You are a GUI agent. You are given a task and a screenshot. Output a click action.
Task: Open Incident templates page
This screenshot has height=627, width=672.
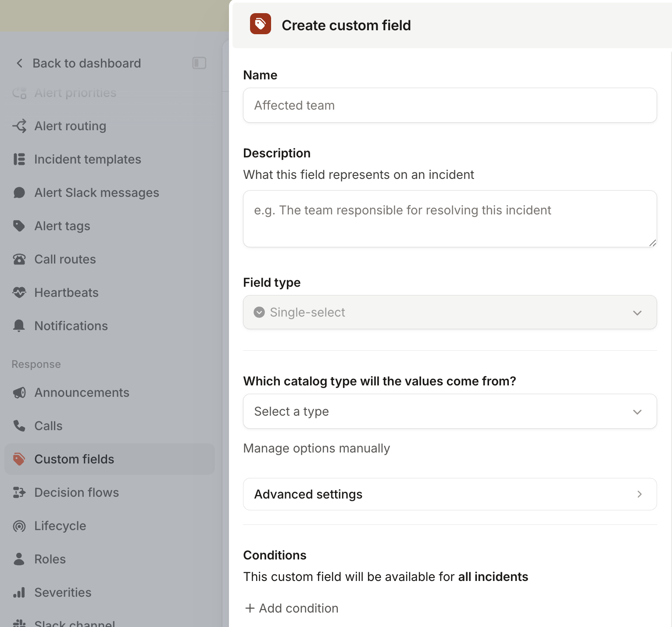click(x=110, y=159)
